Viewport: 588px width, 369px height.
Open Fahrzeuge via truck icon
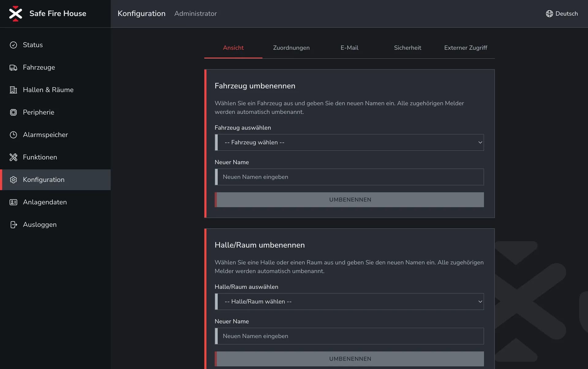pos(13,67)
